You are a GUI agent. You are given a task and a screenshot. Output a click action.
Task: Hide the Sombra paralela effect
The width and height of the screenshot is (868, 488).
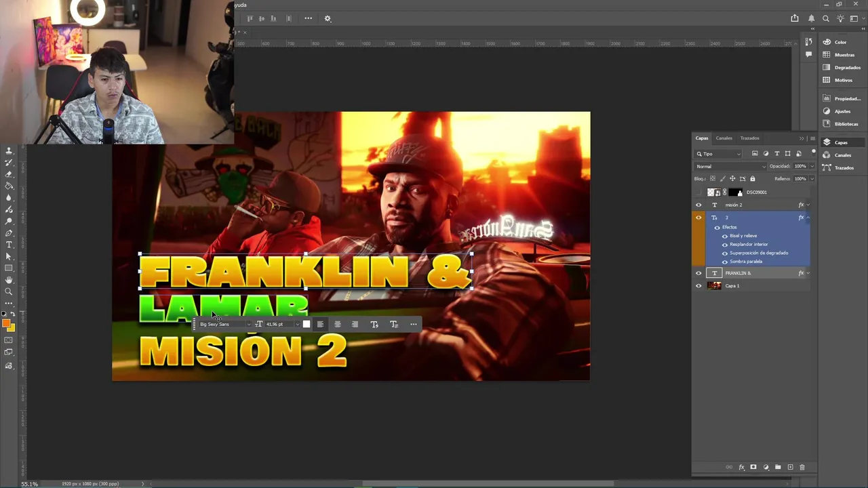pos(725,262)
